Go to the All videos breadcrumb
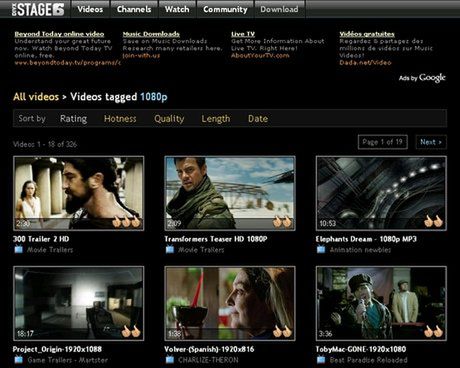The image size is (460, 368). 36,97
